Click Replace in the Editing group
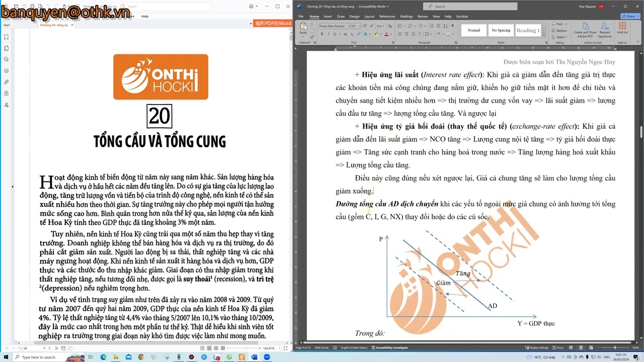Viewport: 644px width, 362px height. click(559, 31)
